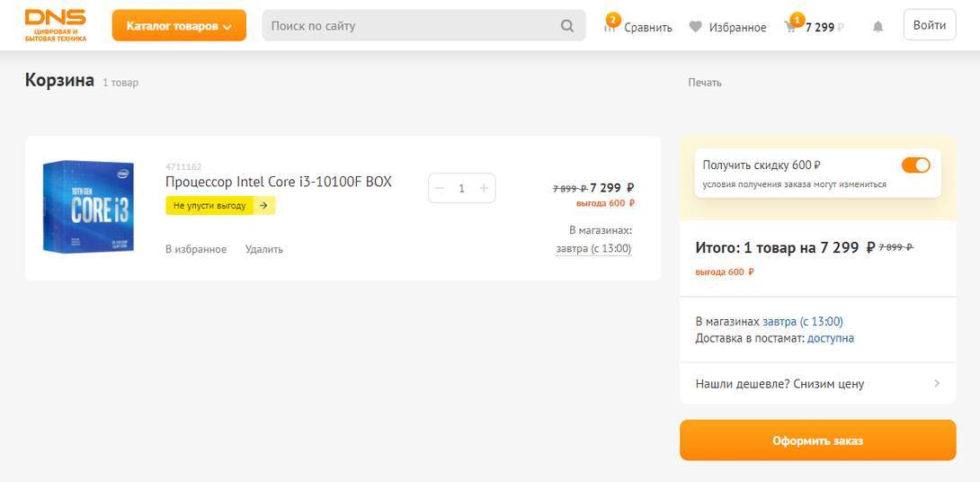Open the Compare list icon
980x482 pixels.
pyautogui.click(x=611, y=27)
